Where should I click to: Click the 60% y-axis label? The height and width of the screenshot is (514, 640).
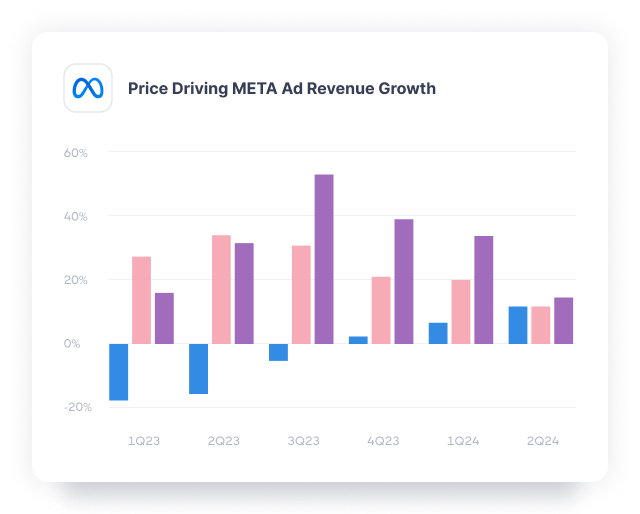[x=75, y=153]
